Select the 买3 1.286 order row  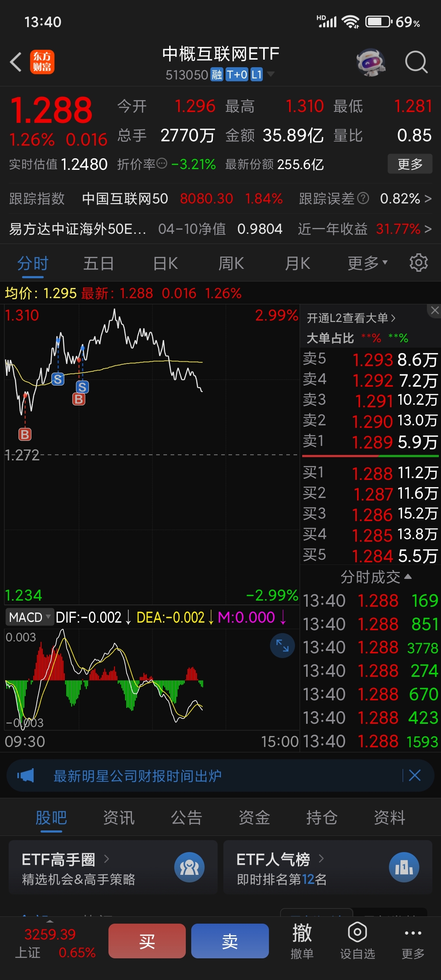(x=370, y=514)
